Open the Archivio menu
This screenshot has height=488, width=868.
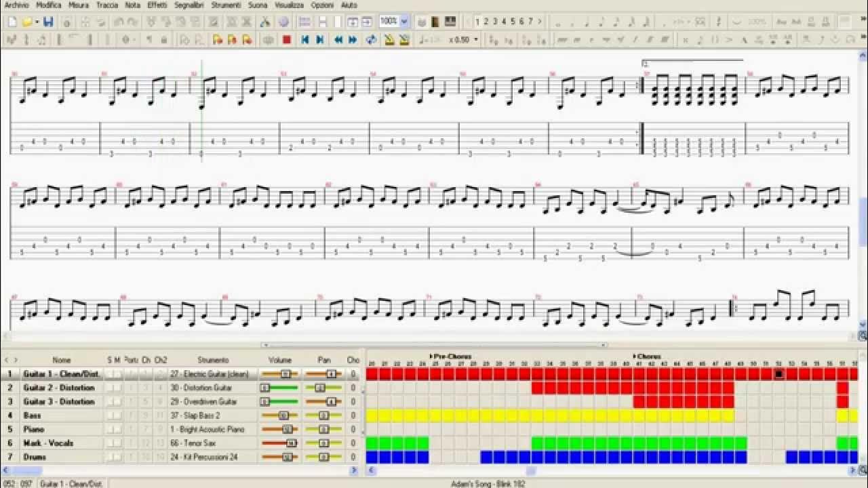point(16,5)
